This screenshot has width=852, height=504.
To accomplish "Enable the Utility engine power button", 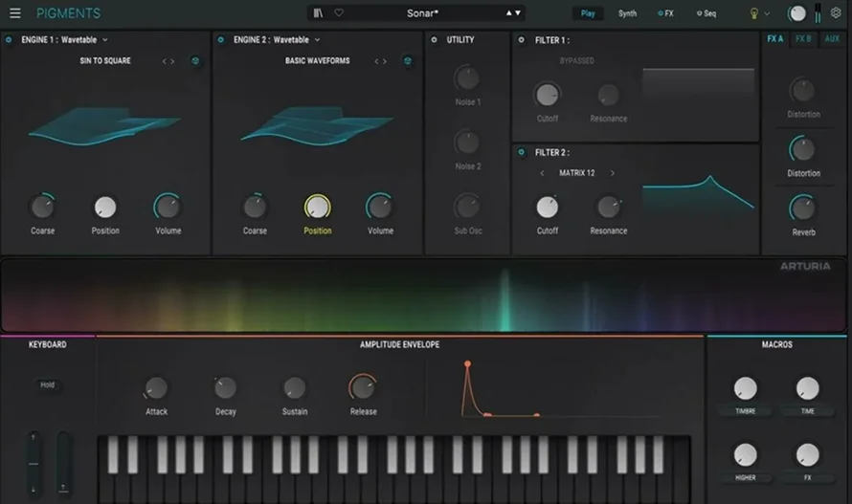I will point(434,40).
